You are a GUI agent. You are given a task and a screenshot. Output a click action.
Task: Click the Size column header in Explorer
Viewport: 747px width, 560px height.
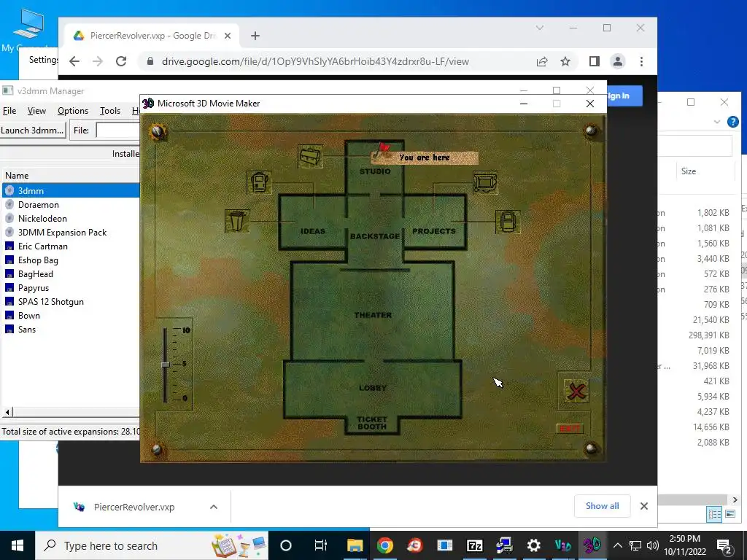pos(689,171)
